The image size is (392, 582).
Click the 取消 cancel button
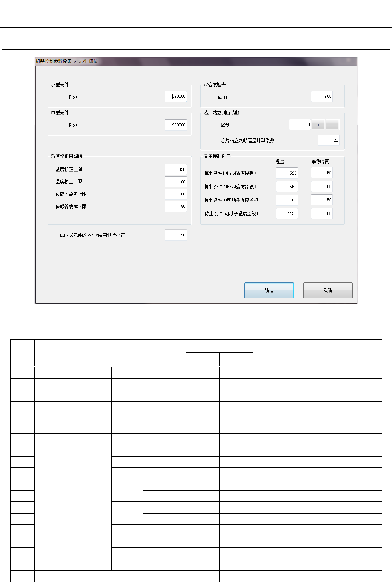(x=328, y=290)
